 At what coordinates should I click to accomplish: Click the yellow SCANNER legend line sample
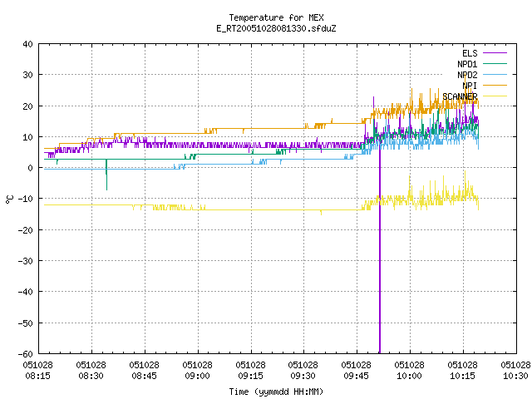pyautogui.click(x=495, y=96)
